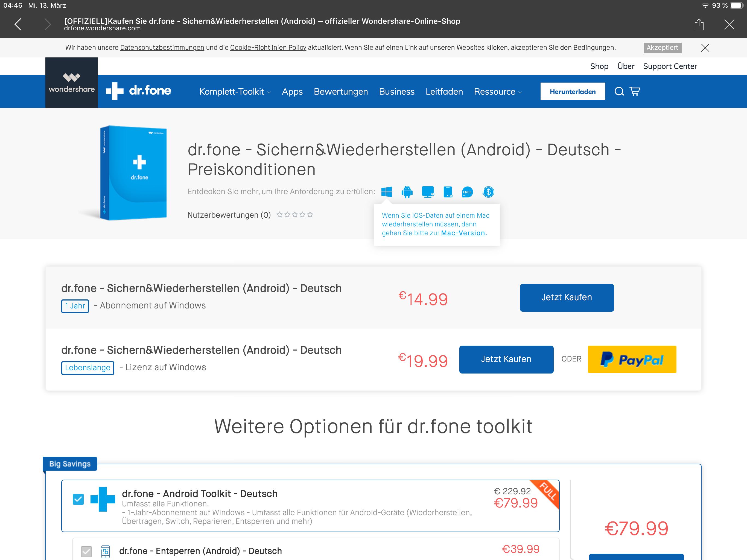Click the Android robot icon
Screen dimensions: 747x560
[x=407, y=192]
